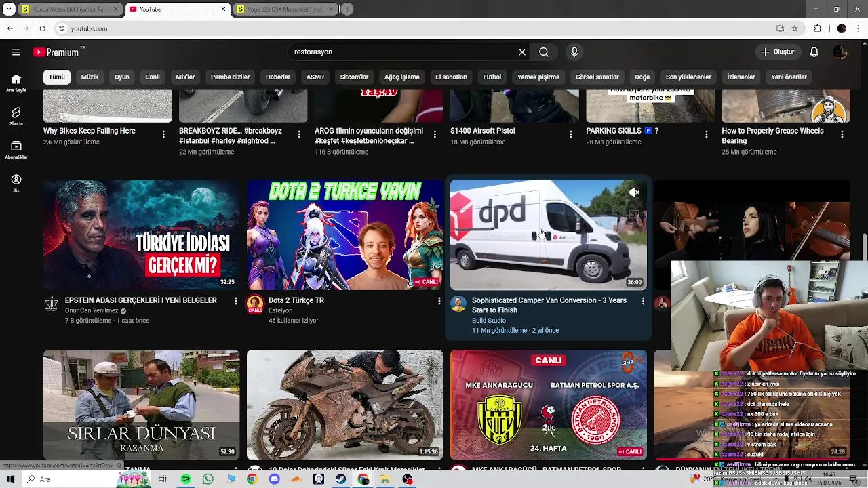The width and height of the screenshot is (868, 488).
Task: Open Ana Sayfa in the sidebar
Action: pos(16,83)
